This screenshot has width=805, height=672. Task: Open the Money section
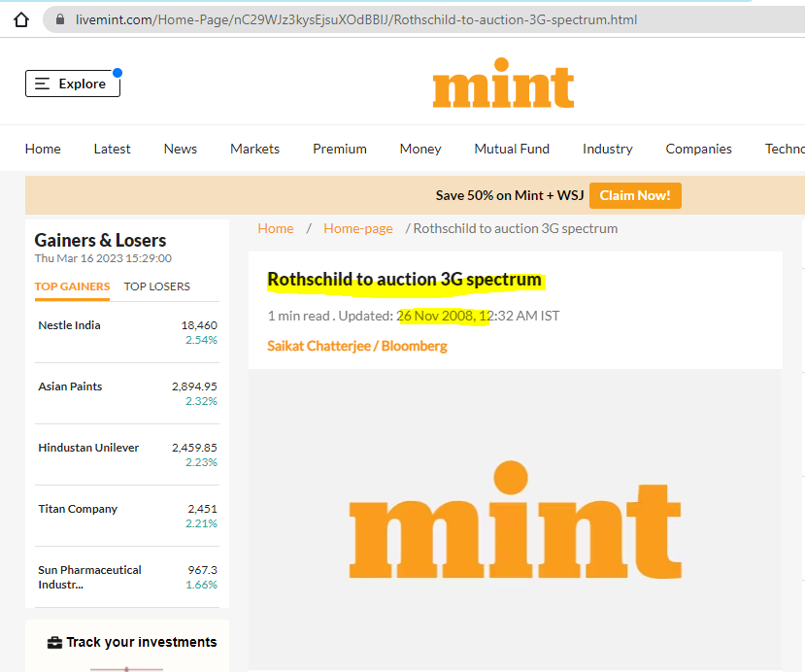(x=420, y=149)
